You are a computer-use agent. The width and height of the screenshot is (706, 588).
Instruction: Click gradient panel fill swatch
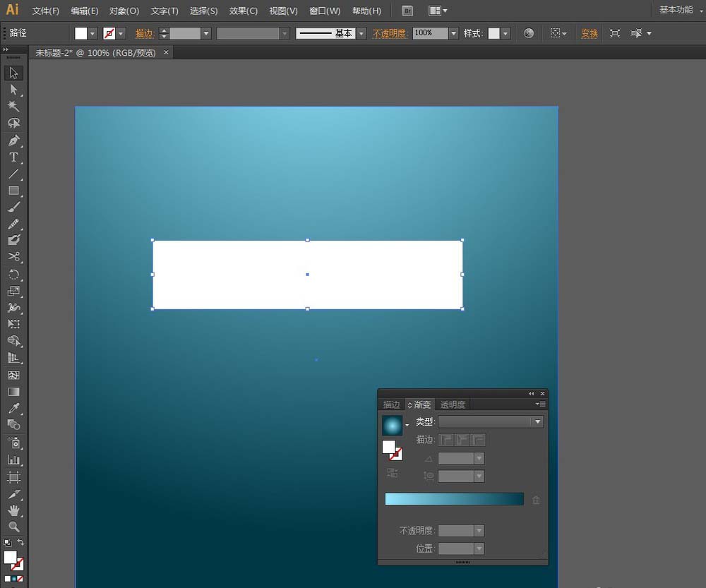click(388, 447)
